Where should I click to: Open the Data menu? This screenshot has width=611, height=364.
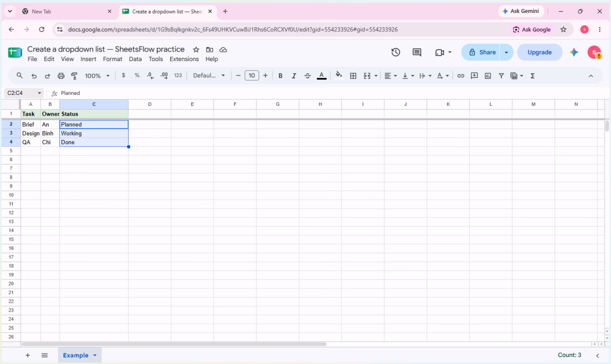pos(135,59)
